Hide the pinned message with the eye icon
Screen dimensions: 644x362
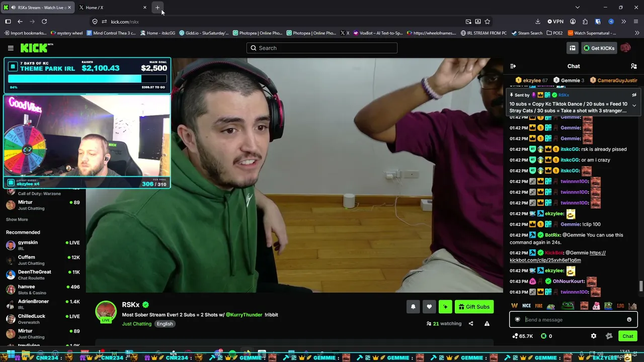pyautogui.click(x=634, y=95)
